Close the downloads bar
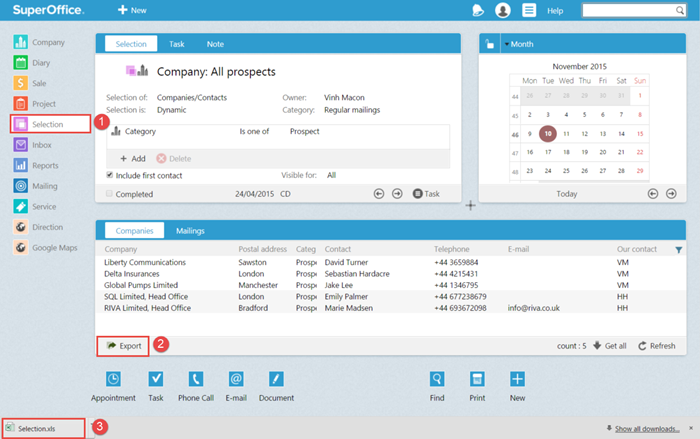 coord(691,428)
